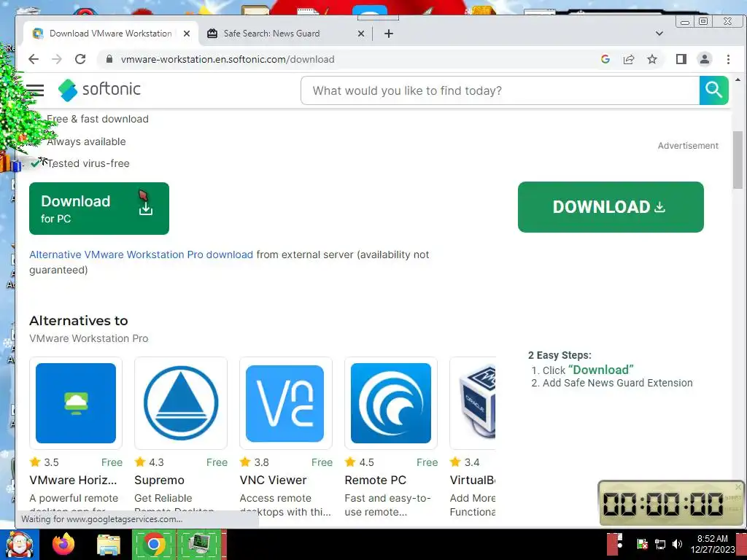Screen dimensions: 747x560
Task: Open VNC Viewer app thumbnail
Action: [286, 403]
